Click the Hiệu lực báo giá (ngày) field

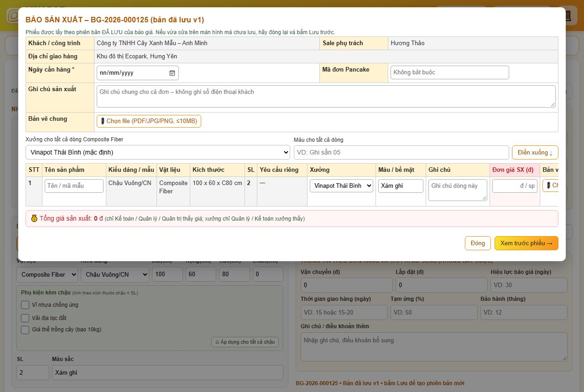coord(529,285)
